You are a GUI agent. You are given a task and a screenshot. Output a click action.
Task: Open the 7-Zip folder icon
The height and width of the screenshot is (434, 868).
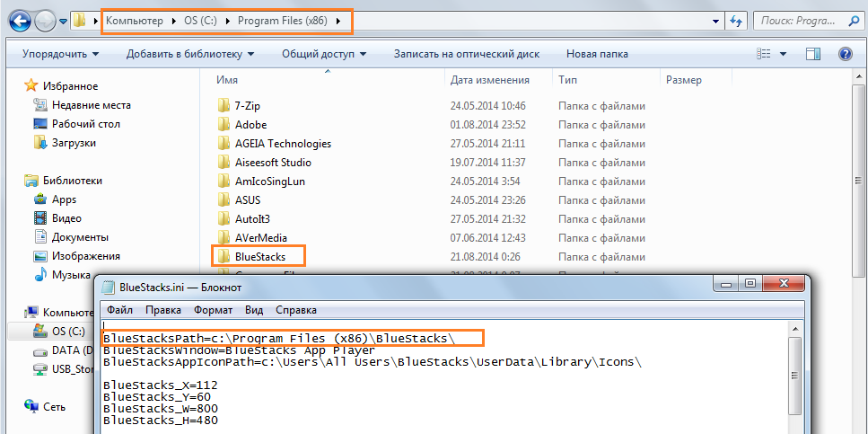224,105
